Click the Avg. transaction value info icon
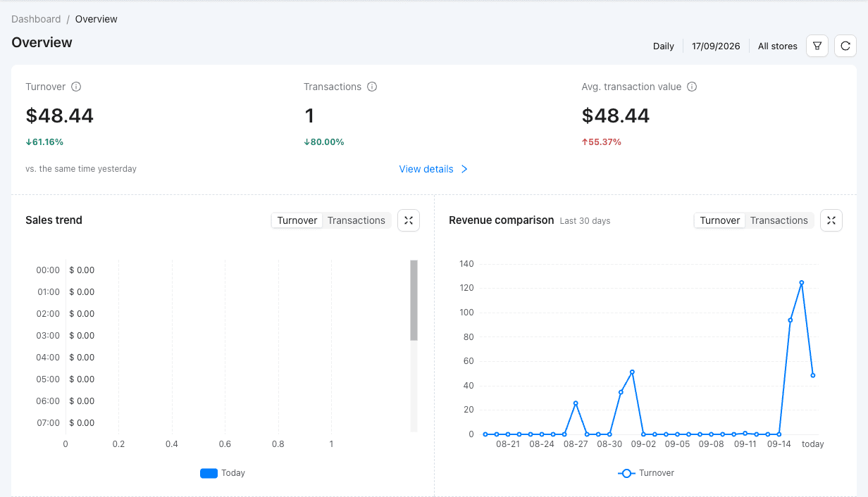 coord(692,87)
